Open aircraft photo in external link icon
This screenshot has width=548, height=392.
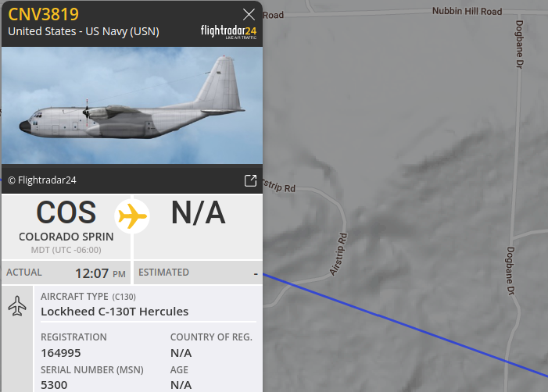pos(250,180)
